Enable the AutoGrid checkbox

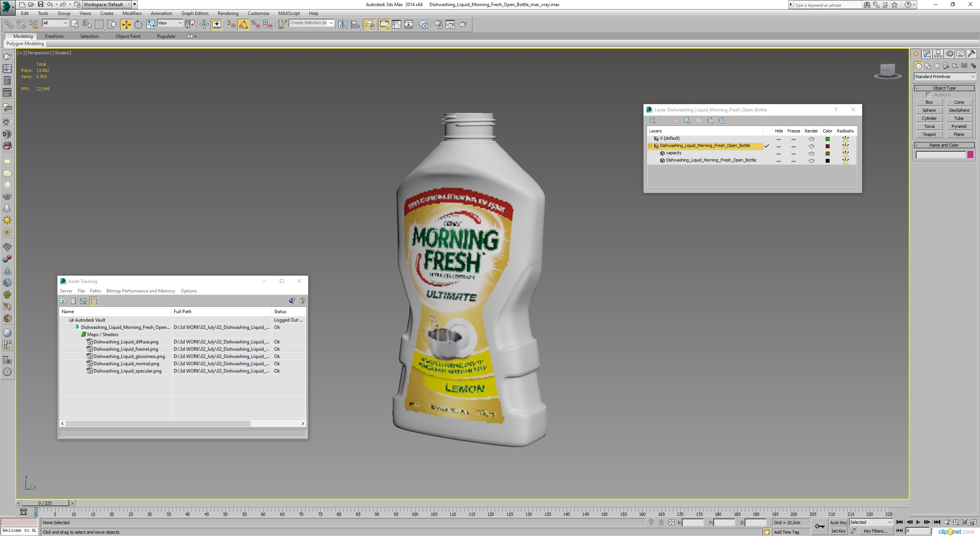point(928,95)
